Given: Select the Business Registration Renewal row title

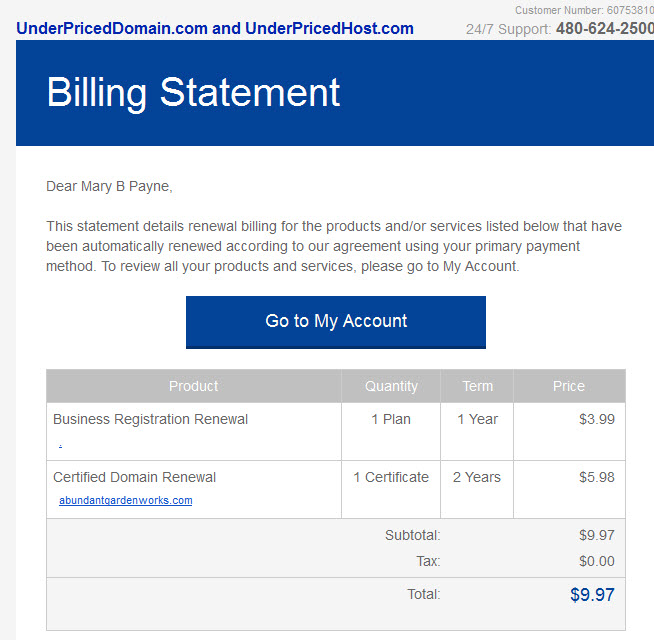Looking at the screenshot, I should (151, 419).
